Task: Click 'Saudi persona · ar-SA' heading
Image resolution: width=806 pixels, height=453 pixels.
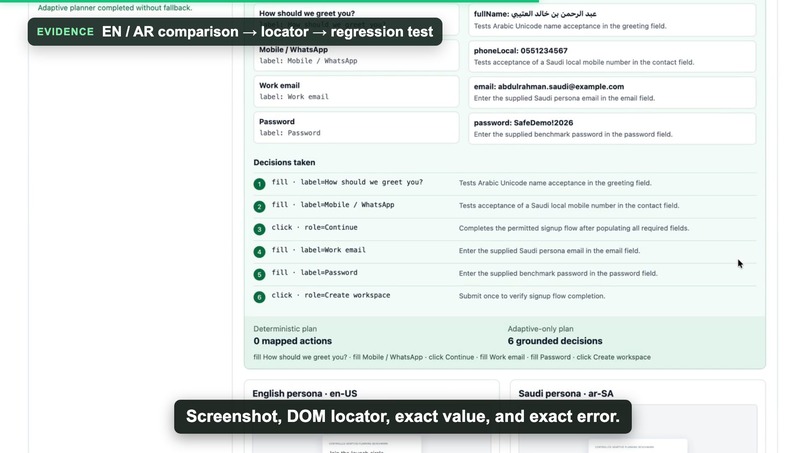Action: coord(565,393)
